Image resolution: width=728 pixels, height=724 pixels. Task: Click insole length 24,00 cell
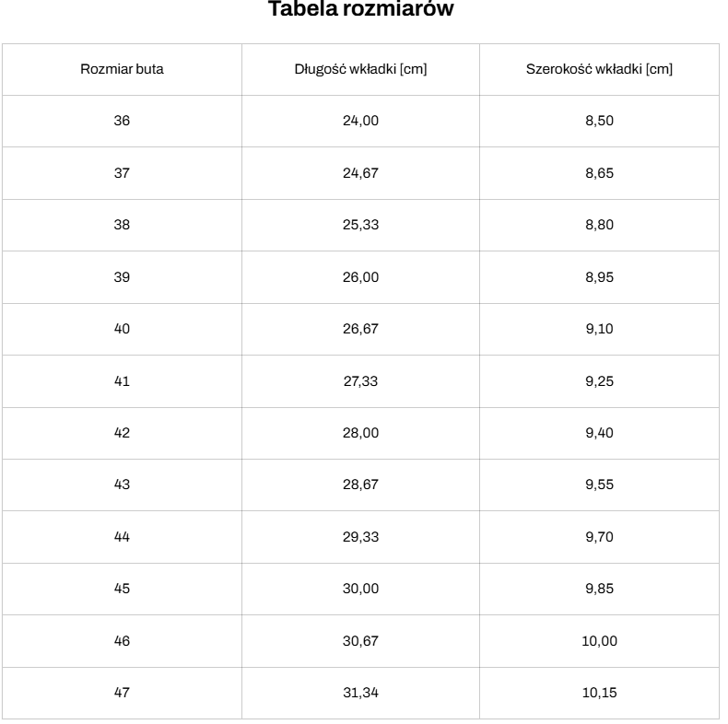360,122
